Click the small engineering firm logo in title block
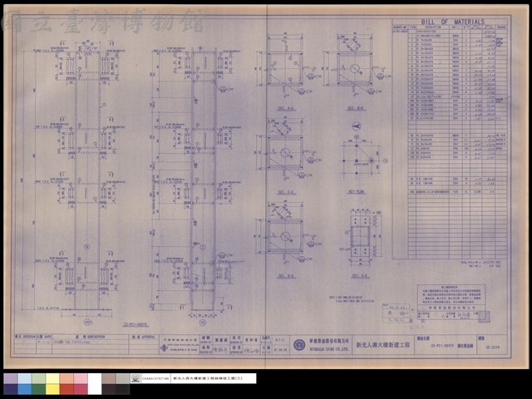Image resolution: width=532 pixels, height=399 pixels. point(165,348)
